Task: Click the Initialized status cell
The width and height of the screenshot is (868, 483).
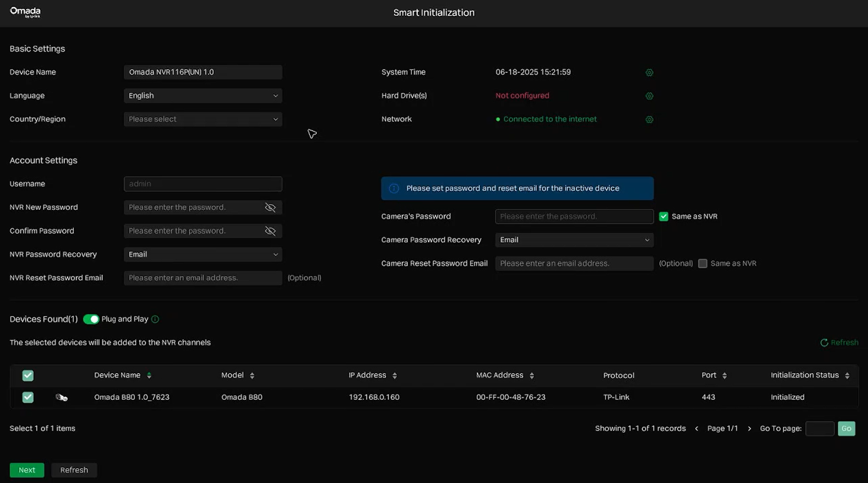Action: tap(787, 397)
